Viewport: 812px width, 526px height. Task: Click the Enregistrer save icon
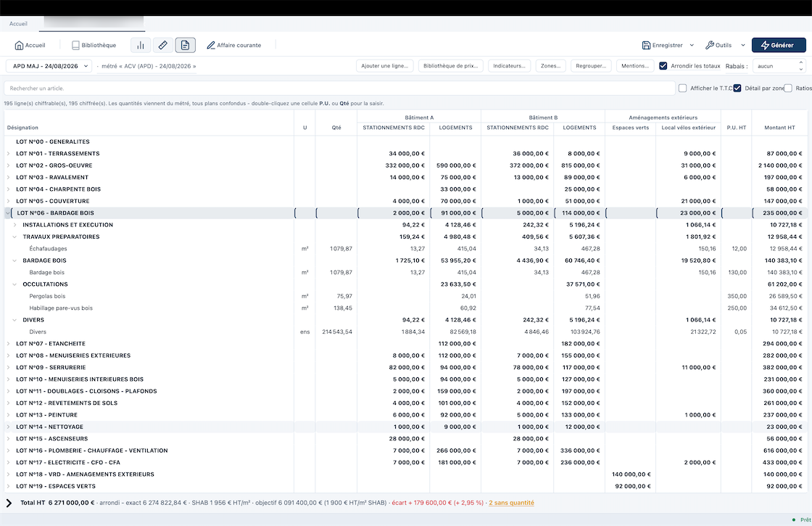coord(646,45)
